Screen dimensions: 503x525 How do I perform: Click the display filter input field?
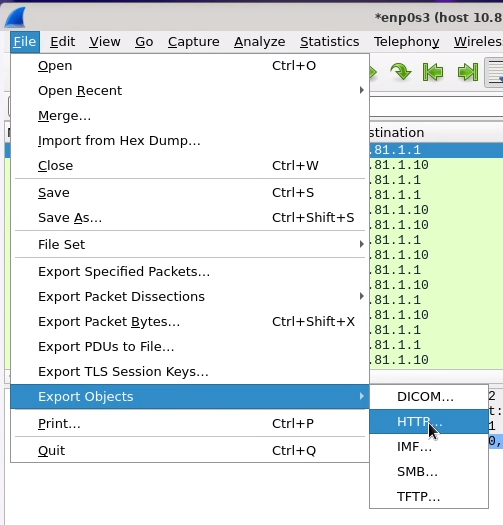tap(436, 107)
